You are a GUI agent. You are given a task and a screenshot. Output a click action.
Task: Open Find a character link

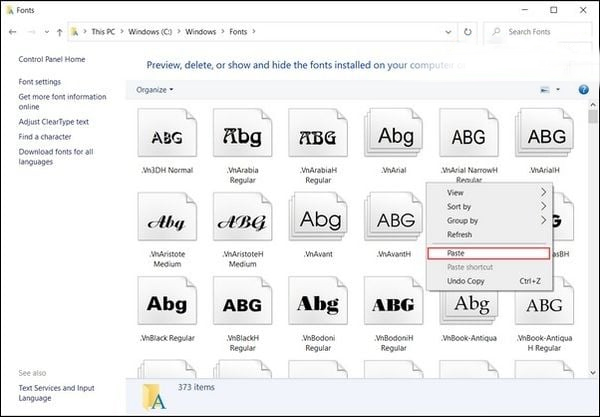point(45,137)
